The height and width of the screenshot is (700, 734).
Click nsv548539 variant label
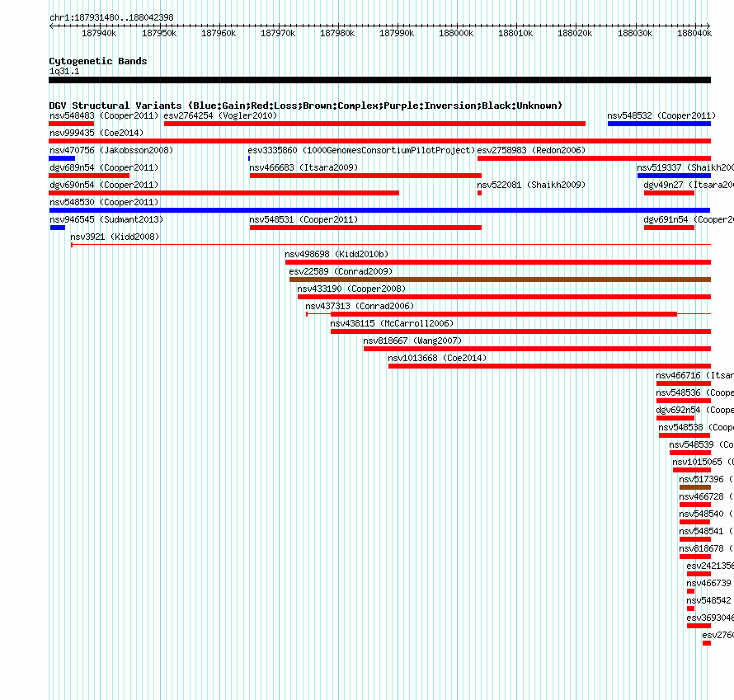701,444
